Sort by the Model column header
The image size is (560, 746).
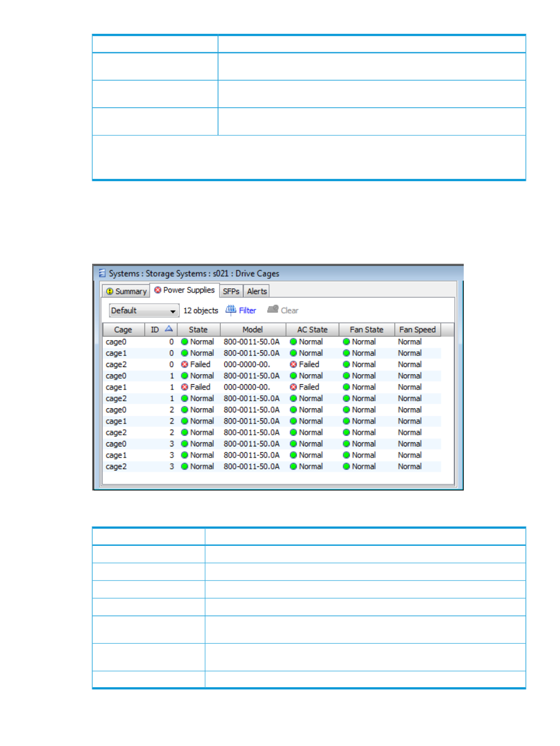pyautogui.click(x=253, y=330)
